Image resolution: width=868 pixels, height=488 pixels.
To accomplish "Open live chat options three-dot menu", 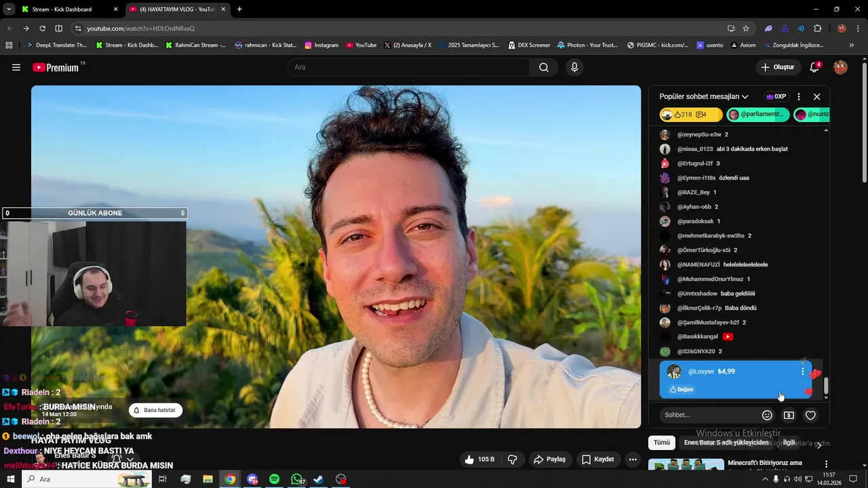I will coord(799,96).
